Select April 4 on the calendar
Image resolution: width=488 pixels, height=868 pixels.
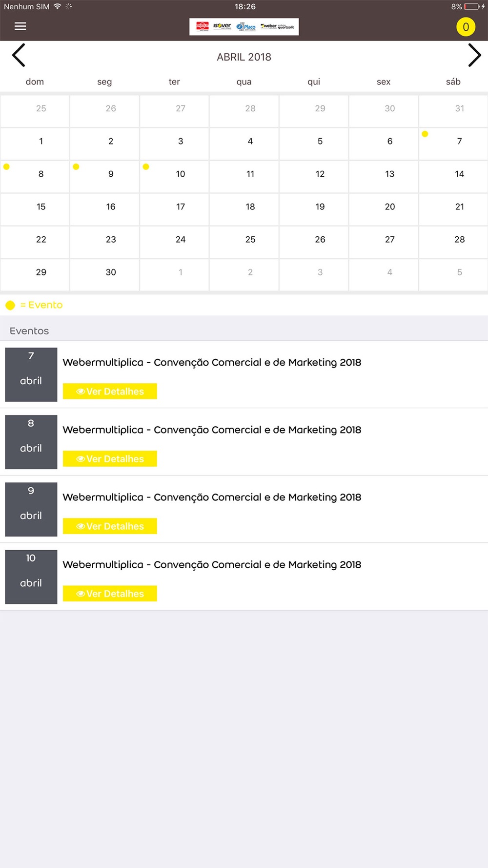[x=244, y=144]
